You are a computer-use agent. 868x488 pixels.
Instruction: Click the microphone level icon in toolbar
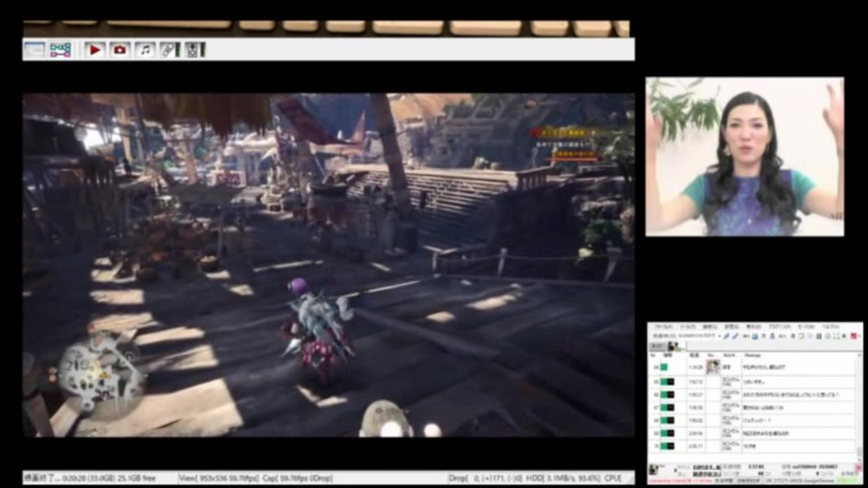point(170,50)
